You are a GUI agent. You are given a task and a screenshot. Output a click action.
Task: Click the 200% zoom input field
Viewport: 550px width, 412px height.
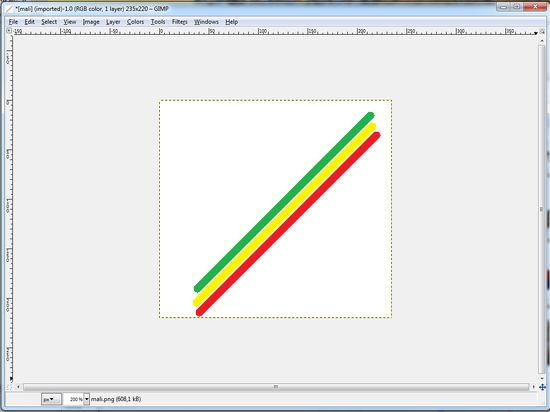pos(74,399)
